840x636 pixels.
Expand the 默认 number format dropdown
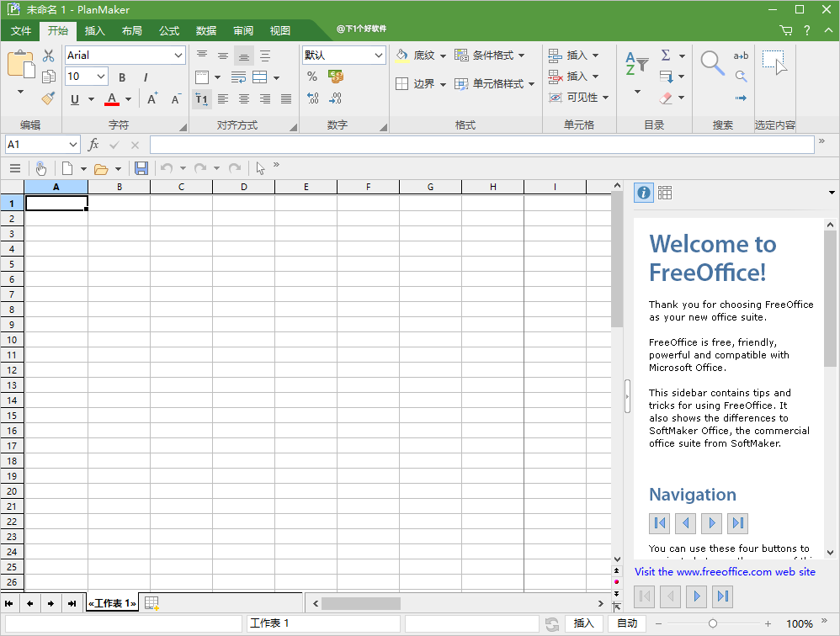tap(378, 56)
